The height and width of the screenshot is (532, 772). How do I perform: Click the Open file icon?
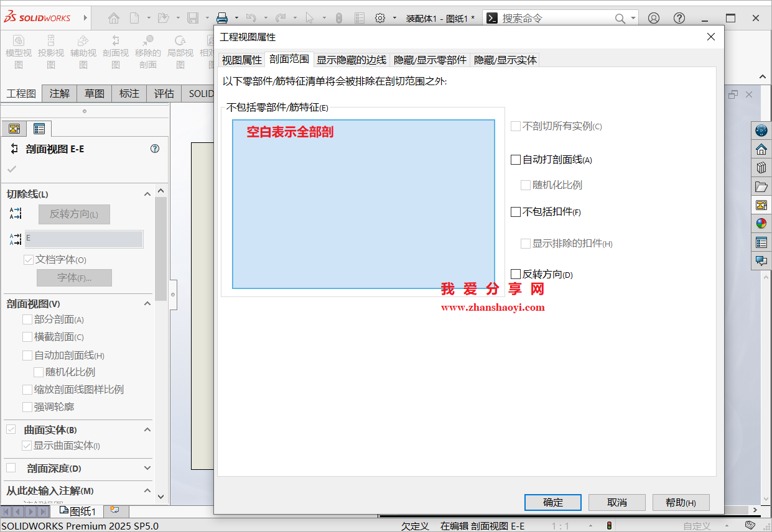point(163,18)
